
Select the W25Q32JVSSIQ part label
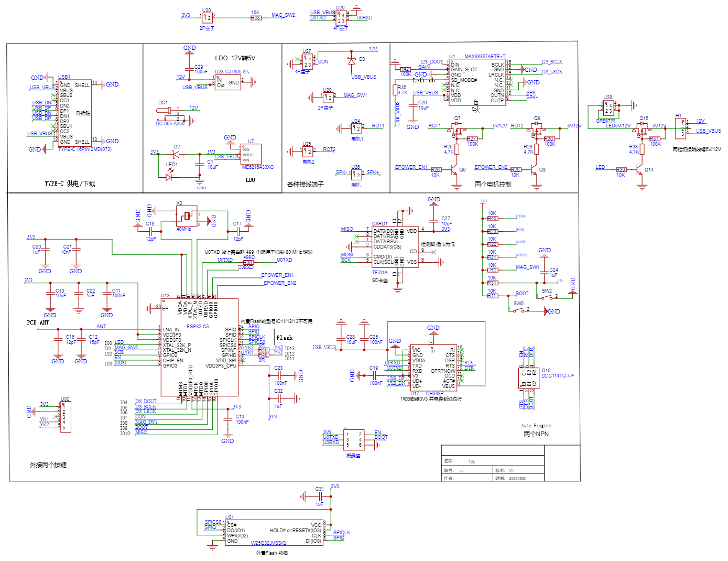click(268, 543)
